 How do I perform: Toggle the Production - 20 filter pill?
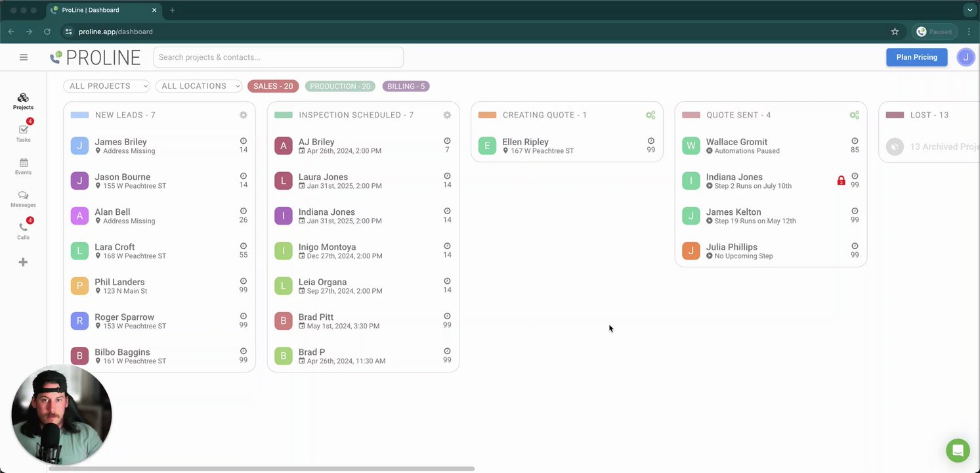[340, 86]
